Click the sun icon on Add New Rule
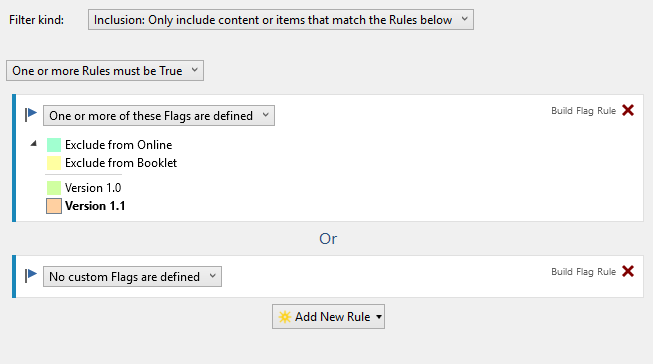The height and width of the screenshot is (364, 653). coord(284,317)
